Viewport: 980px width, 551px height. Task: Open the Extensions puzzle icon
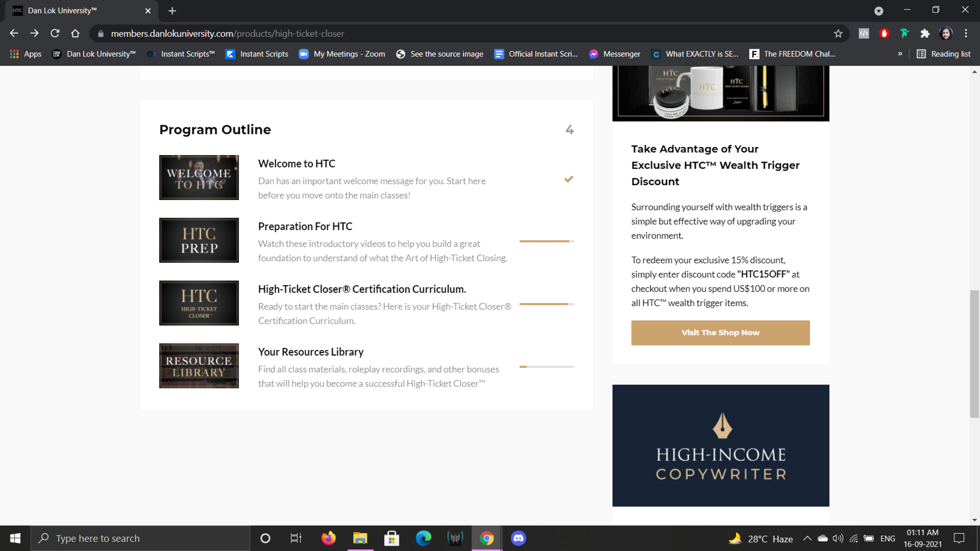pyautogui.click(x=924, y=33)
